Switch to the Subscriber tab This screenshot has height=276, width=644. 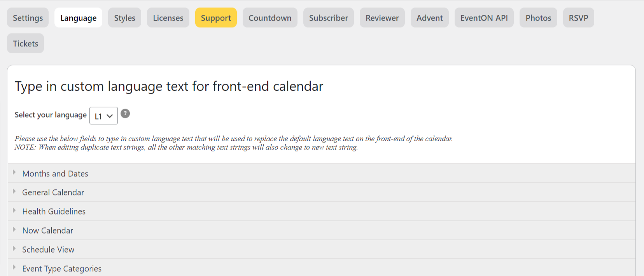pos(329,18)
